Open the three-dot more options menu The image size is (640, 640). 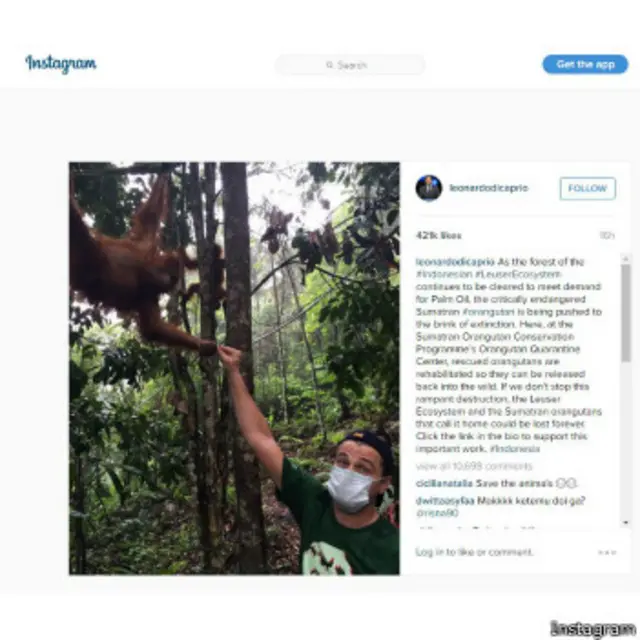click(607, 552)
